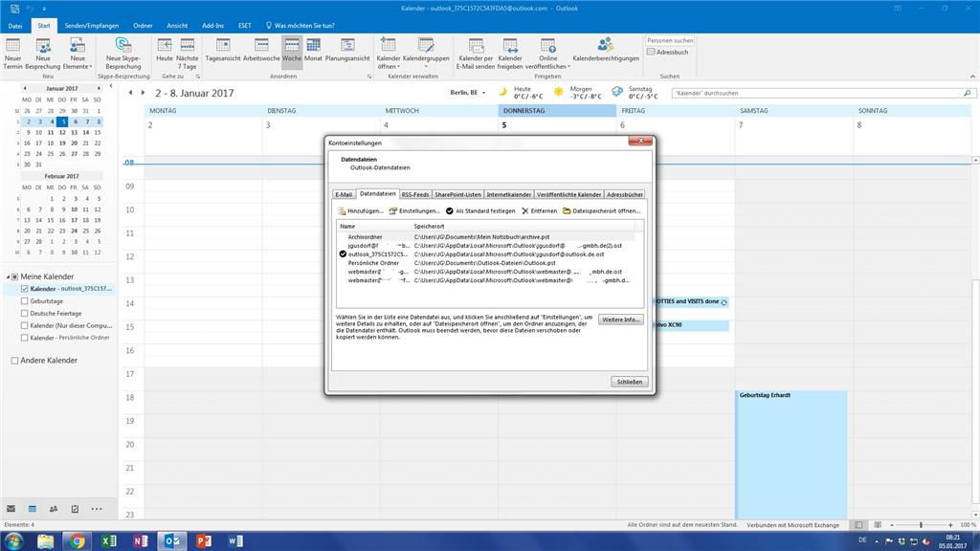This screenshot has height=551, width=980.
Task: Open Kalender öffnen dropdown
Action: pyautogui.click(x=389, y=54)
